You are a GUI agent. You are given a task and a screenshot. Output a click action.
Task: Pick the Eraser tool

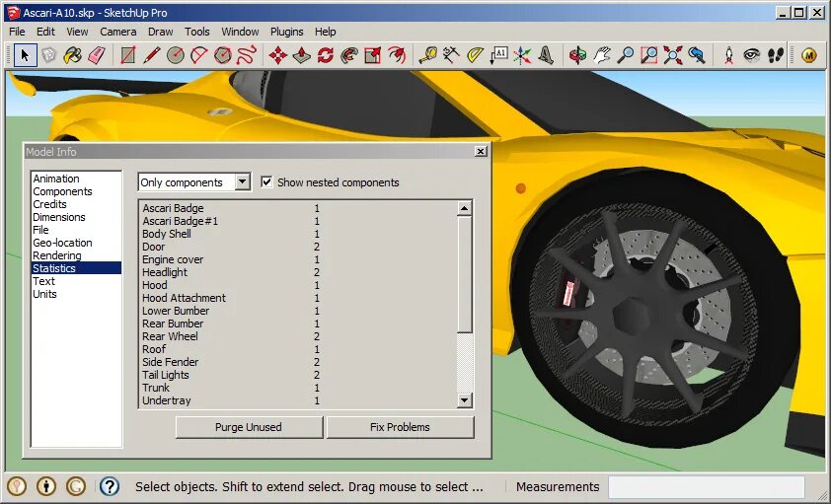[97, 55]
